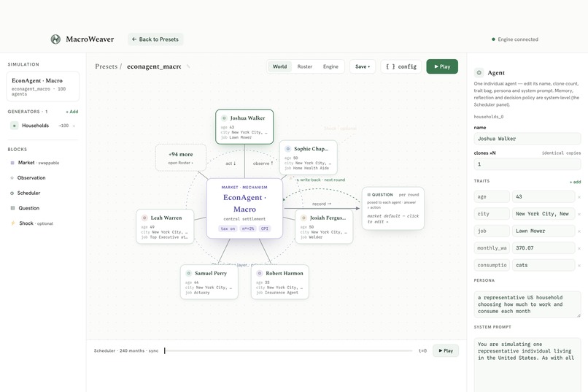Click the Presets breadcrumb link

106,66
